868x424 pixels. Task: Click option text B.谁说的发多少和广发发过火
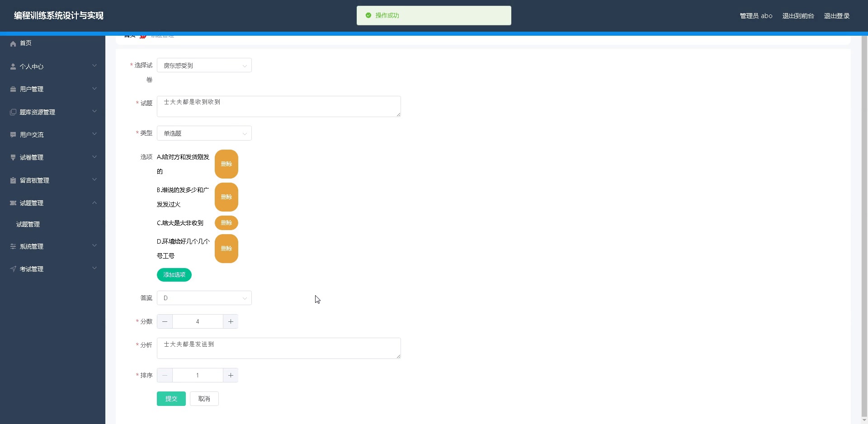tap(183, 197)
